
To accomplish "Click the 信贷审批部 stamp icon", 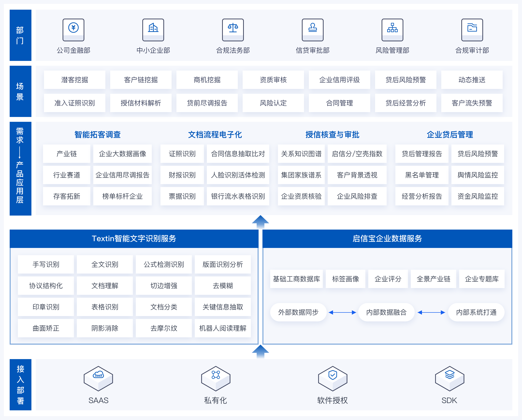I will (x=312, y=30).
